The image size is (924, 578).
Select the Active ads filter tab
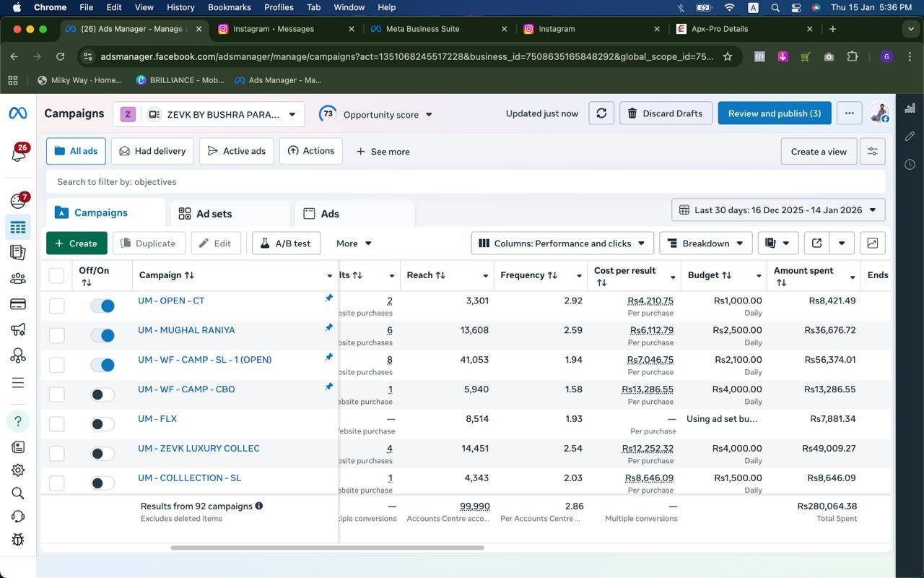click(x=236, y=151)
